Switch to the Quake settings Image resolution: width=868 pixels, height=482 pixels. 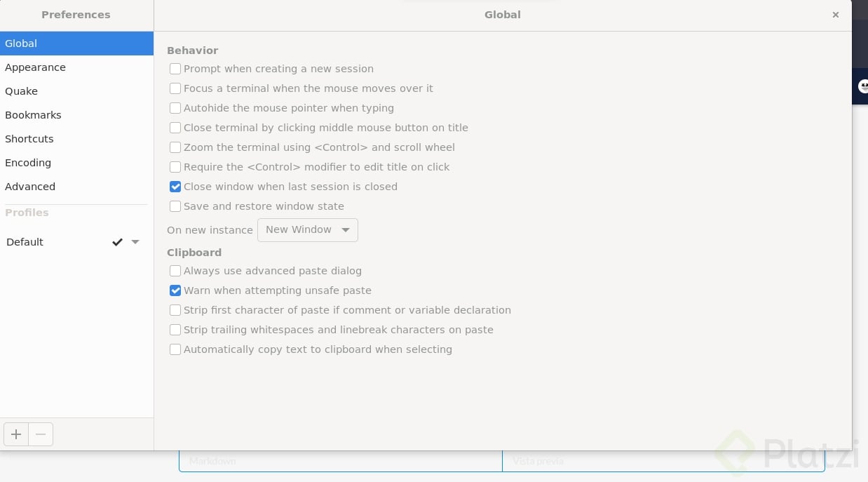point(21,91)
